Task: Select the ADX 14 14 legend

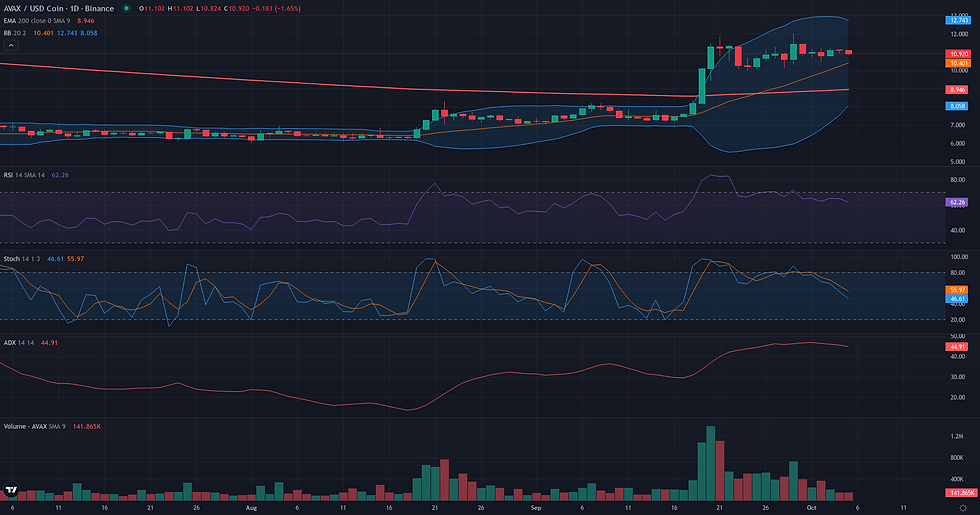Action: (x=19, y=342)
